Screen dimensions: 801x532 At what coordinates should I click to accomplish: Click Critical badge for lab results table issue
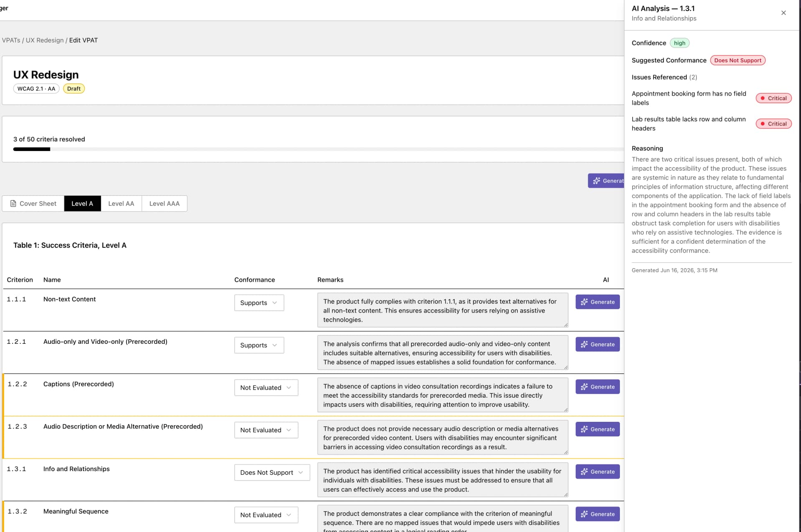pos(773,124)
